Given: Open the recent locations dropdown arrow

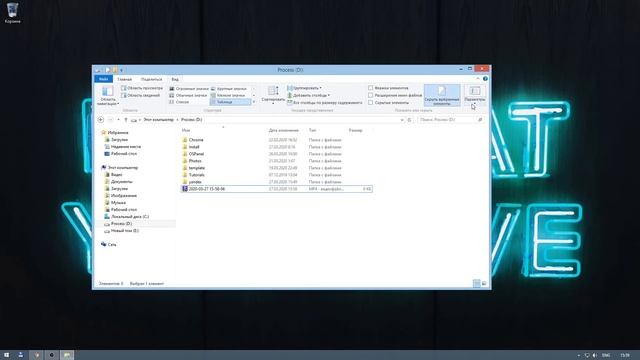Looking at the screenshot, I should (x=118, y=120).
